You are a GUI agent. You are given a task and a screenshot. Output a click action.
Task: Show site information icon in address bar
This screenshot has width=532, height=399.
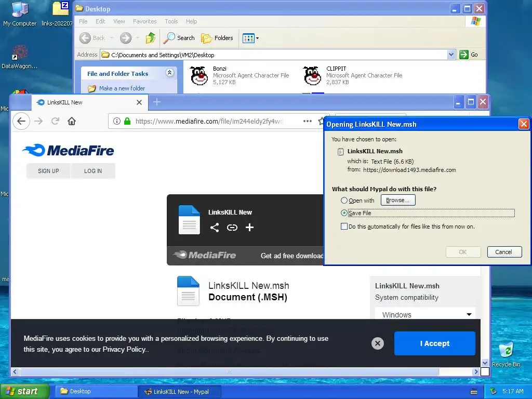point(117,121)
